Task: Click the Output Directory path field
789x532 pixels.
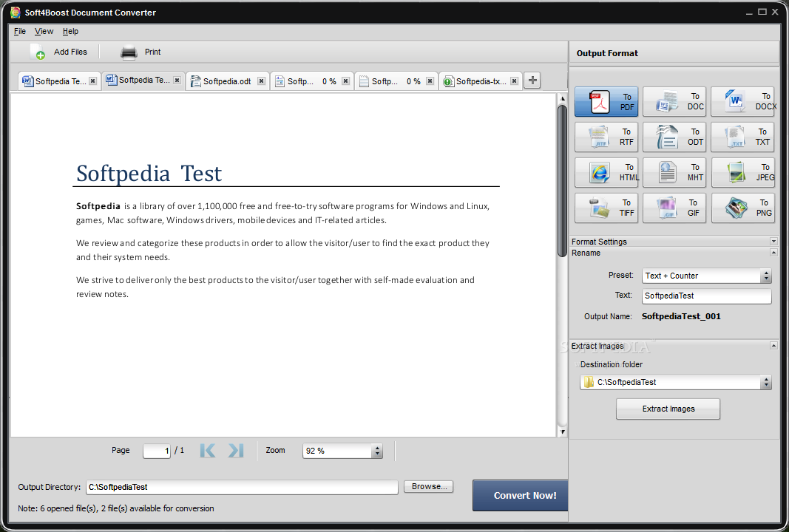Action: tap(242, 487)
